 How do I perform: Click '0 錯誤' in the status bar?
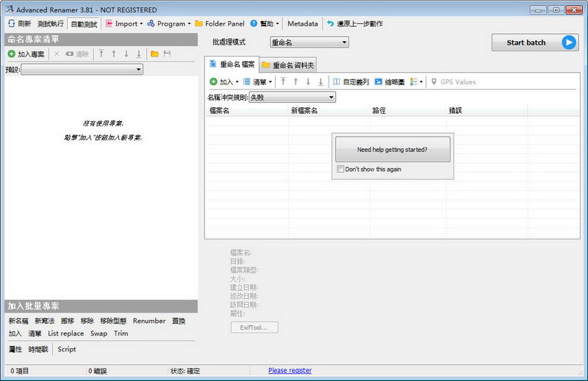click(98, 371)
